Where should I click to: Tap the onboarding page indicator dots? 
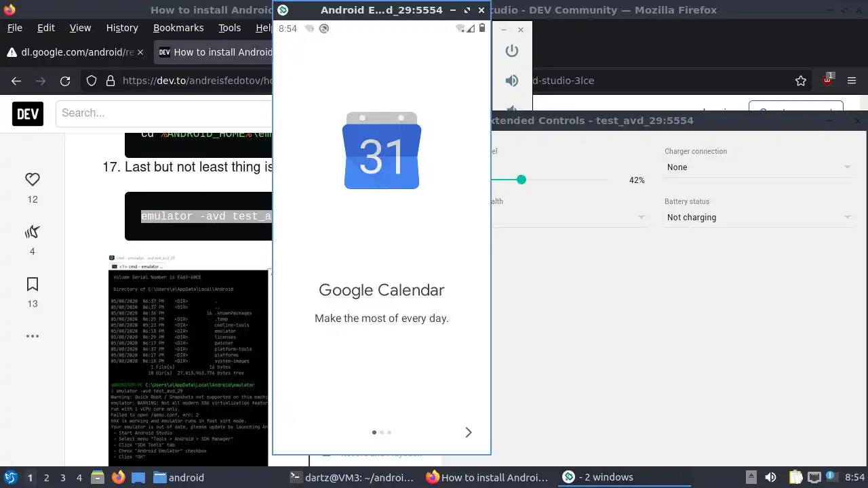(382, 432)
